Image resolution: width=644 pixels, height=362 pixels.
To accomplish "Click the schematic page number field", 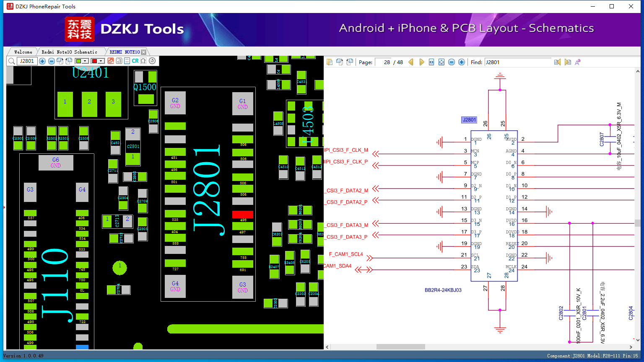I will click(x=383, y=62).
